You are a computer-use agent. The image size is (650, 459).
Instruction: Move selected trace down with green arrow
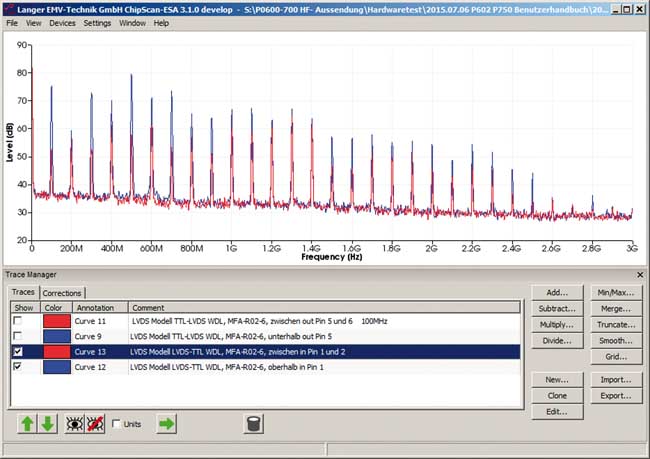click(47, 424)
